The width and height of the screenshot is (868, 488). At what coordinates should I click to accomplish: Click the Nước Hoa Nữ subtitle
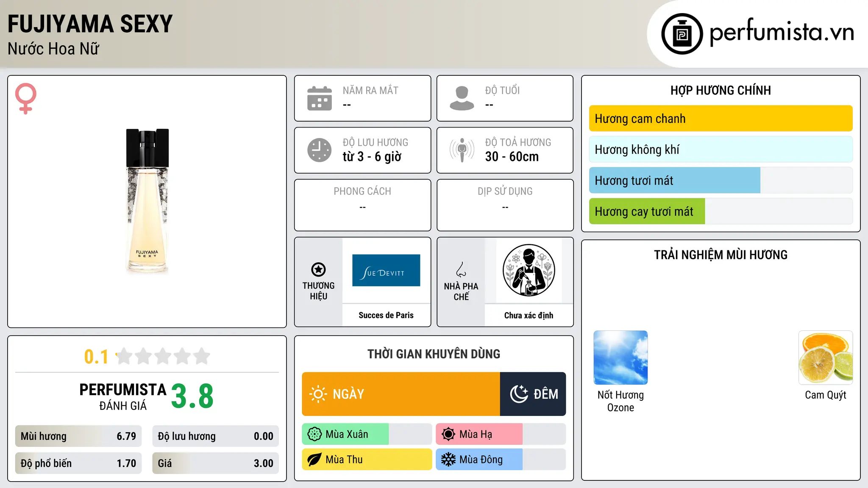(53, 49)
